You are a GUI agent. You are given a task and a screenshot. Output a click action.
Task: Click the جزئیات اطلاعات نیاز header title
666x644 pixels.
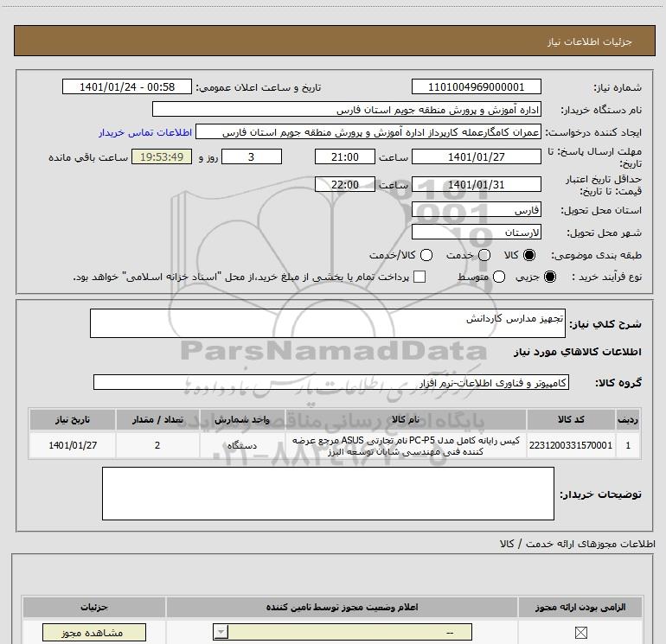589,41
